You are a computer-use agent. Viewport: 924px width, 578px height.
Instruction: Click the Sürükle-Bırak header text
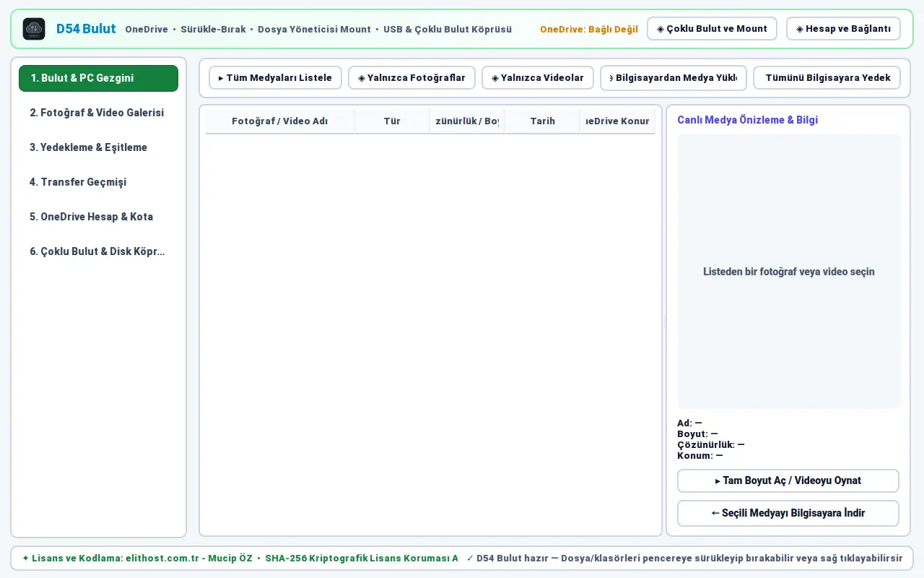pos(213,30)
